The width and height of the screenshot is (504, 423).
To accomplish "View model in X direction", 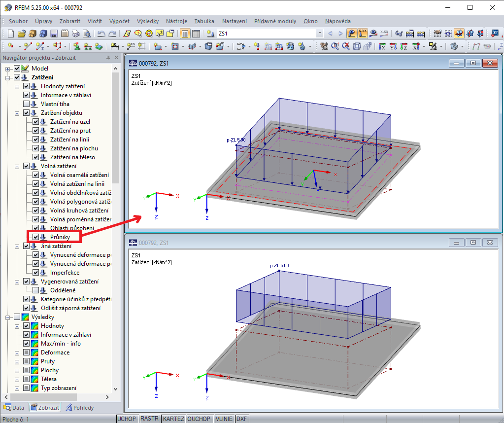I will coord(382,46).
